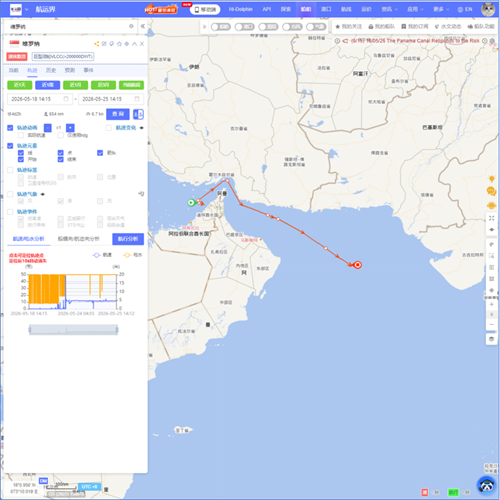The image size is (500, 500).
Task: Turn on the first map toggle switch
Action: pyautogui.click(x=220, y=26)
